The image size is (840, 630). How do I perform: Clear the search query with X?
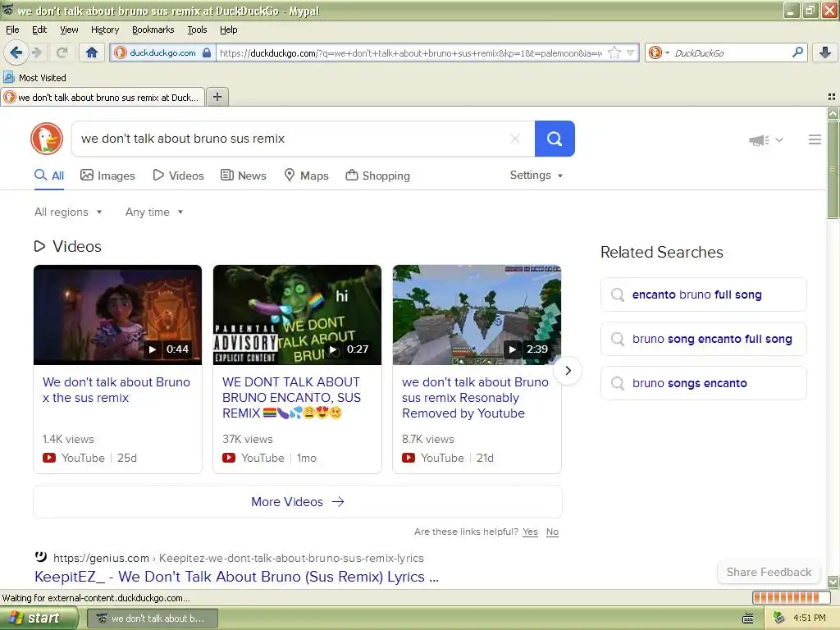click(515, 139)
